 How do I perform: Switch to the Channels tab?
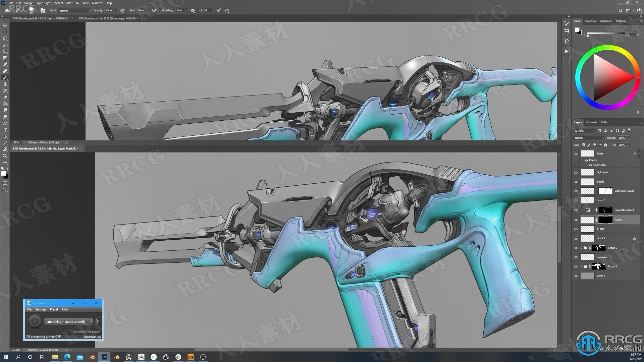tap(591, 122)
